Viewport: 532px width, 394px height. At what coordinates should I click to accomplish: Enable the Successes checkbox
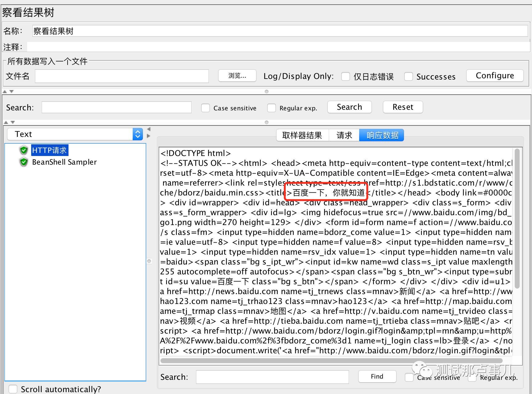click(409, 76)
